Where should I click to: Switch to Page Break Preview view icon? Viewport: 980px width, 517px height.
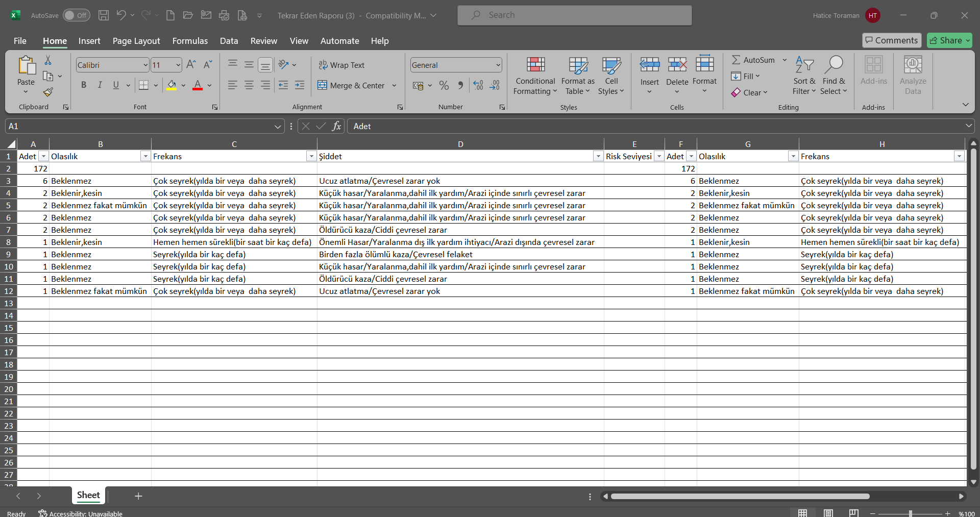(854, 513)
